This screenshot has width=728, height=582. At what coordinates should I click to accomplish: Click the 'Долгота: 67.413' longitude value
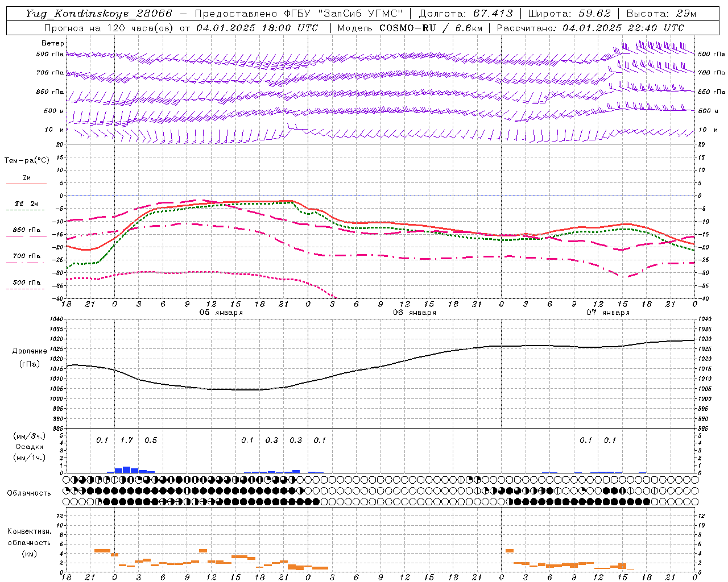point(466,14)
